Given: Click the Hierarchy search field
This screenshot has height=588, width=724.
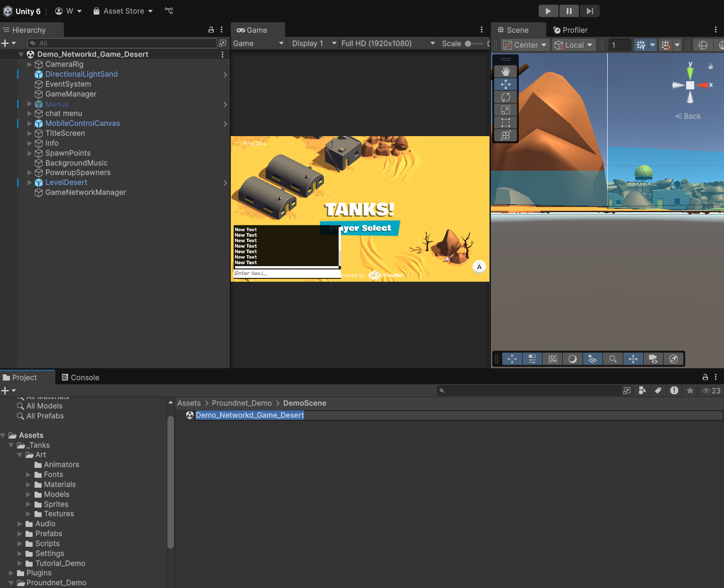Looking at the screenshot, I should coord(122,43).
